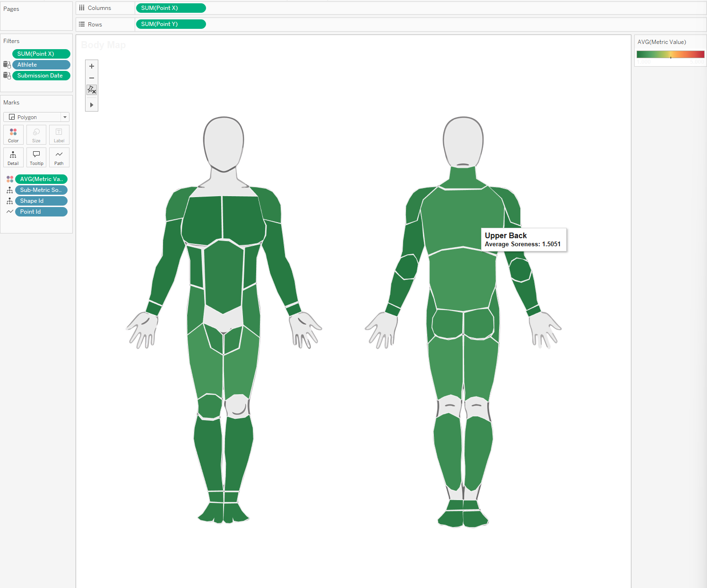The width and height of the screenshot is (707, 588).
Task: Click the Tooltip shelf icon
Action: tap(36, 157)
